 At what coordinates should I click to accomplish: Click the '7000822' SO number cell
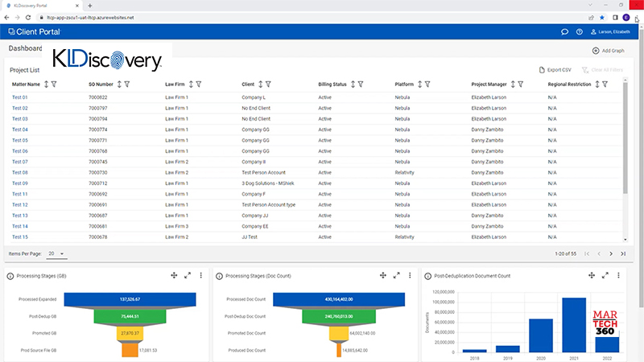(97, 97)
